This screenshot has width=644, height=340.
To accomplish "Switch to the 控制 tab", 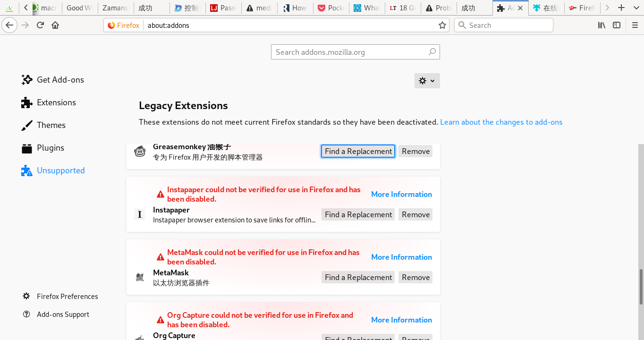I will [x=187, y=8].
